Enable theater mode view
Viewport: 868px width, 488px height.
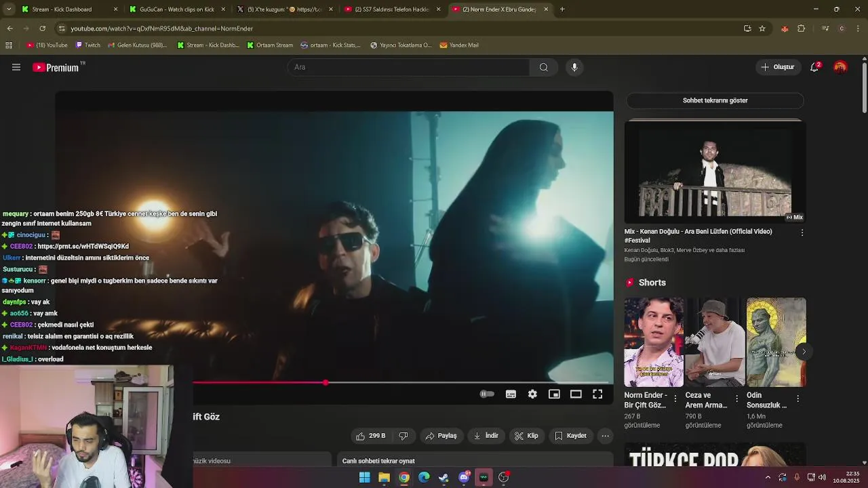(x=576, y=394)
